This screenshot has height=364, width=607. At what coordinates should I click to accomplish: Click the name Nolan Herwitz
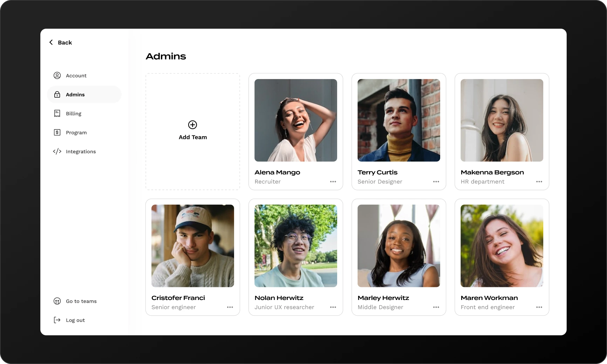coord(279,298)
